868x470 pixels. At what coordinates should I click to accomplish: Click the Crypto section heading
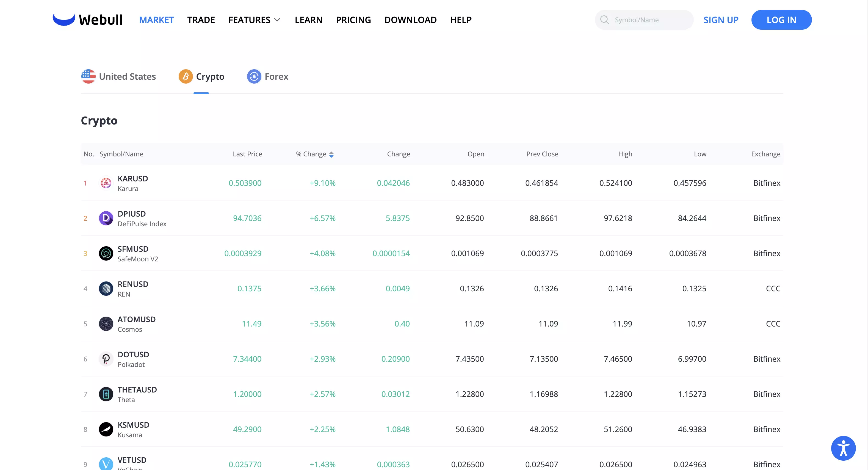pos(99,121)
